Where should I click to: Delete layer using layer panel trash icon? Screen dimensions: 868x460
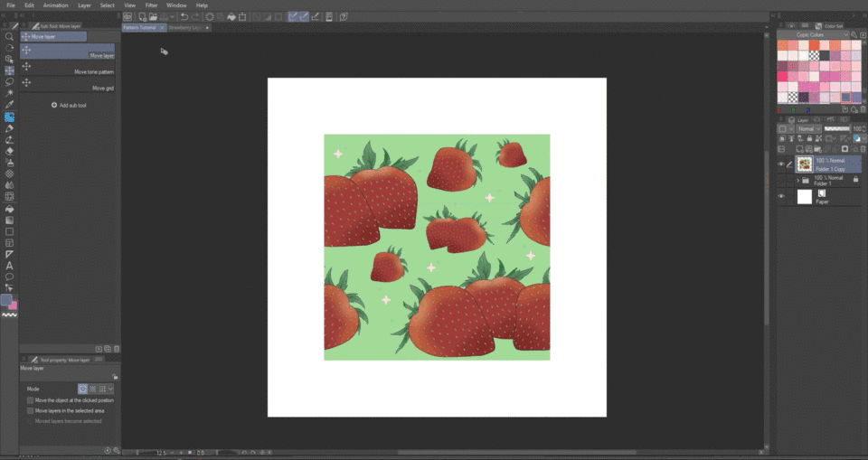pyautogui.click(x=863, y=149)
